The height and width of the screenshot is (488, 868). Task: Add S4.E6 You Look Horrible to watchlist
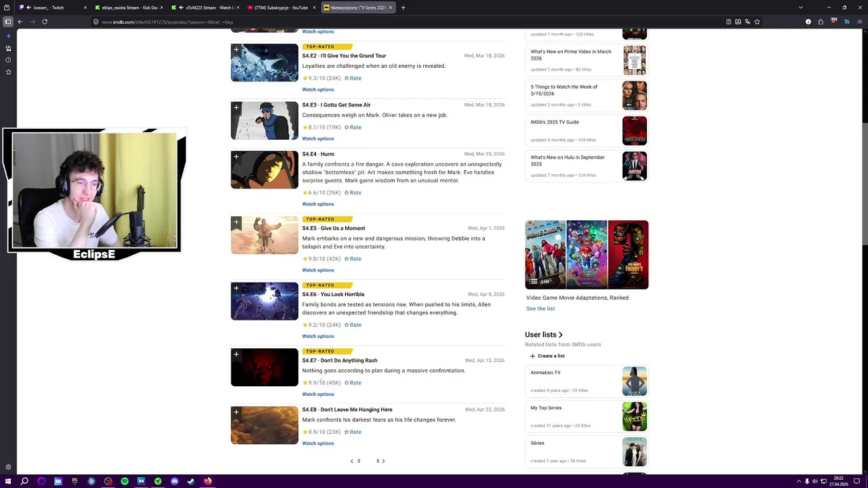pos(236,288)
